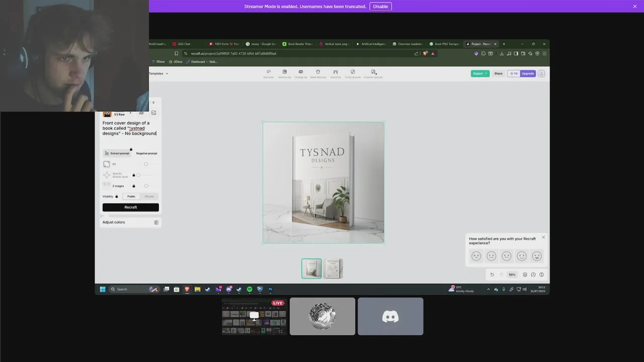Open the PDrive bookmark
Viewport: 644px width, 362px height.
(158, 61)
